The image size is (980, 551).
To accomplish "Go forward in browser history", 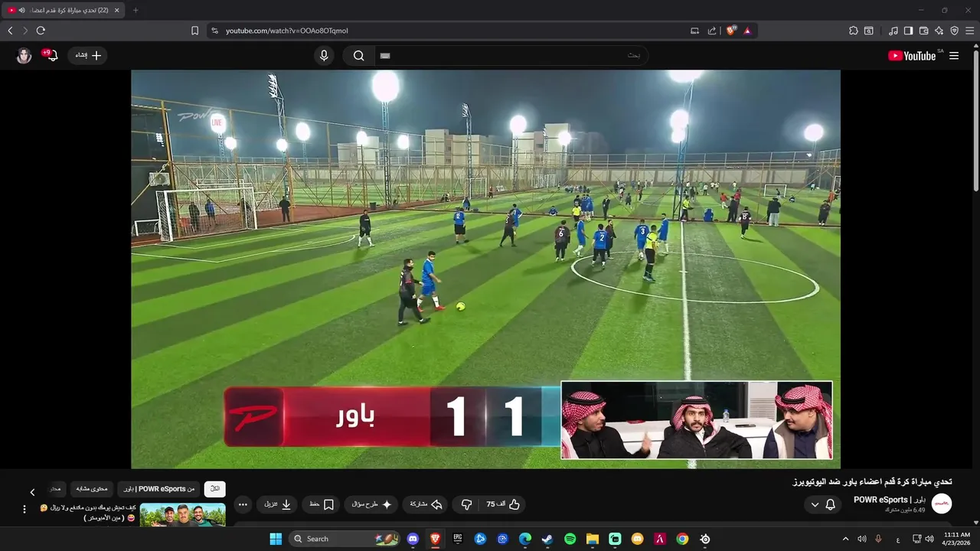I will point(24,31).
